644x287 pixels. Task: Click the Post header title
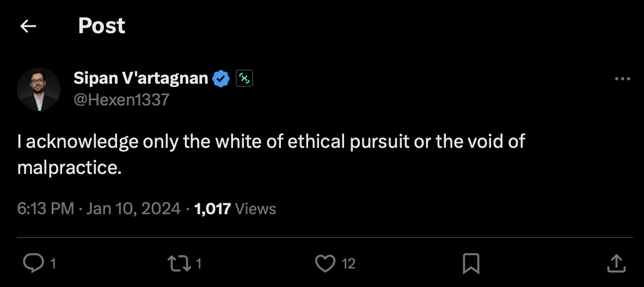click(x=102, y=26)
